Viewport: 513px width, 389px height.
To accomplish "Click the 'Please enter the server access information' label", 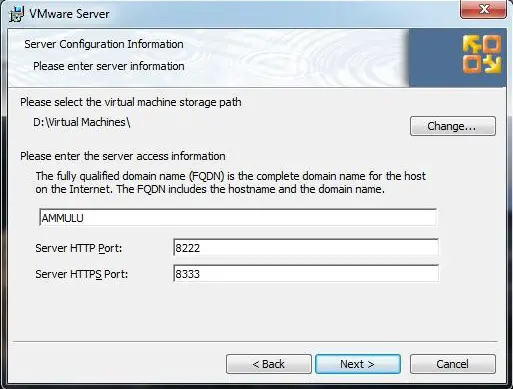I will 123,156.
